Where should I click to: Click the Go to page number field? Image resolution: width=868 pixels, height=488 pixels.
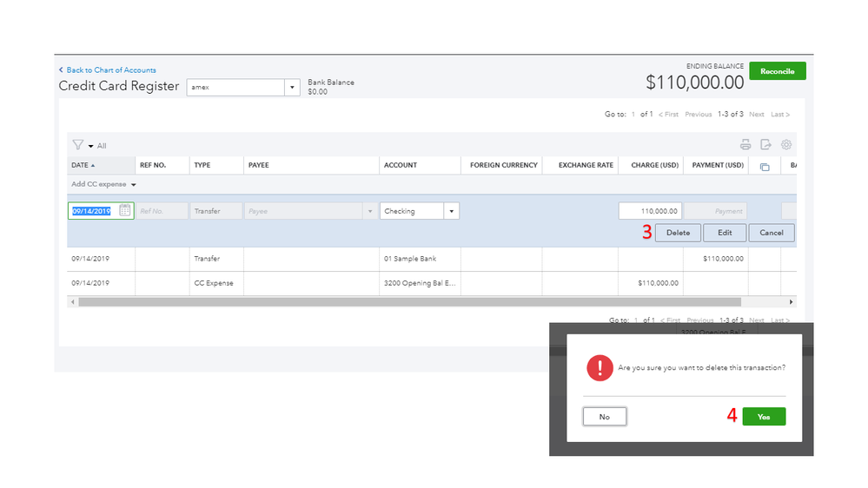point(633,115)
